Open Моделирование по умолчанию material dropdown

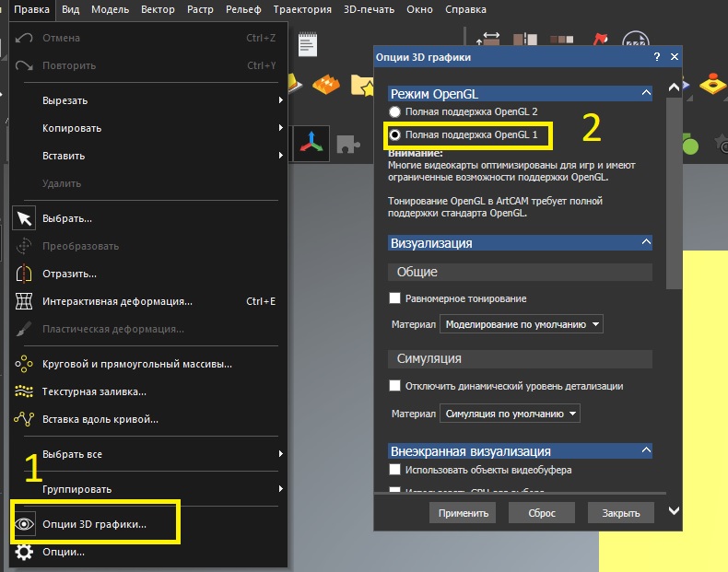coord(522,324)
